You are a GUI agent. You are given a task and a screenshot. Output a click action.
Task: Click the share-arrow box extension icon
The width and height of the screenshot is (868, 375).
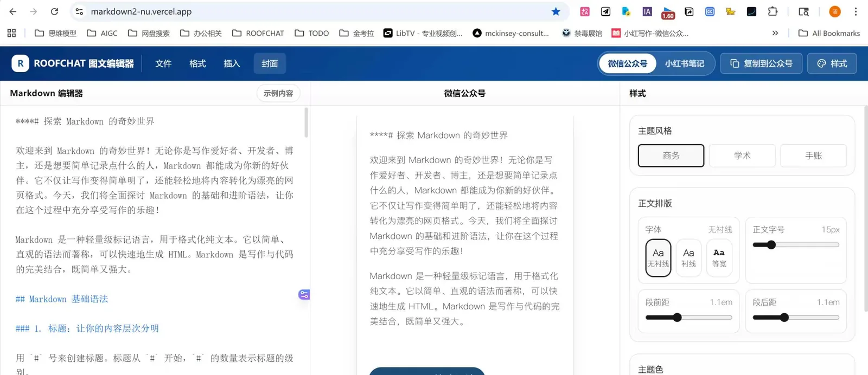tap(689, 11)
